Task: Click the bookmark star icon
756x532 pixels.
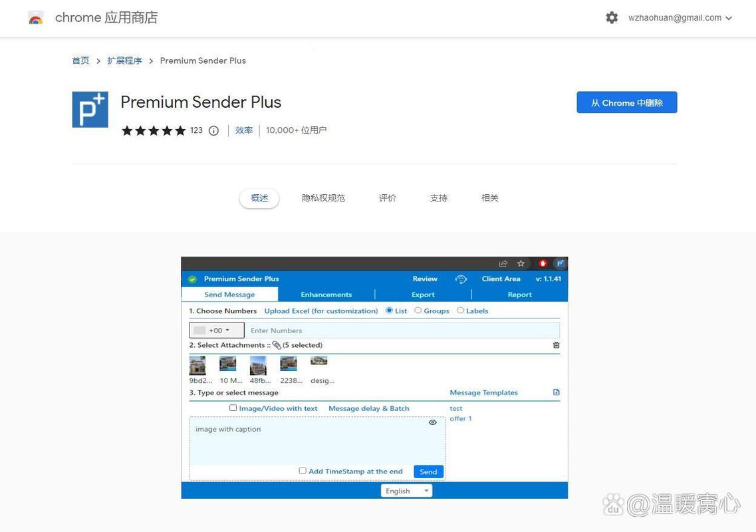Action: pyautogui.click(x=521, y=263)
